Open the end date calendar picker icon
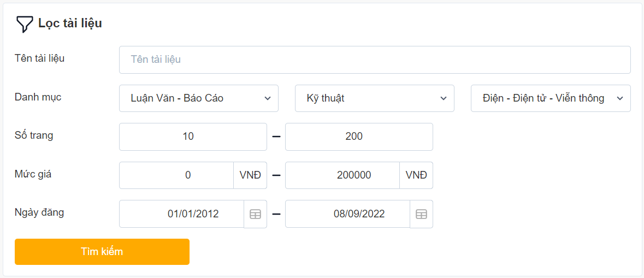Image resolution: width=644 pixels, height=278 pixels. point(421,214)
